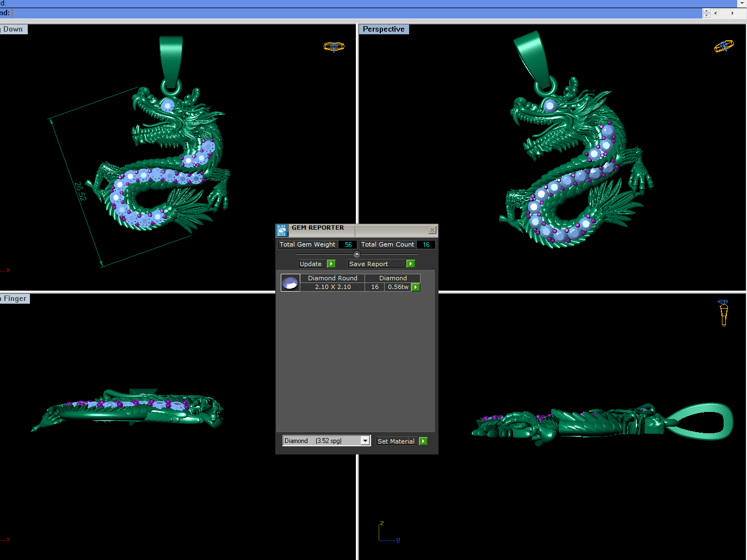747x560 pixels.
Task: Click the Diamond Round cell
Action: tap(332, 278)
